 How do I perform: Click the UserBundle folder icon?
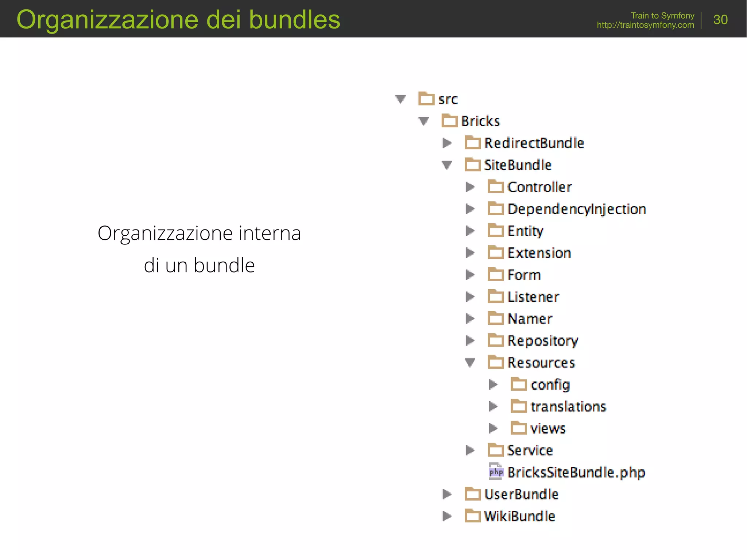[x=473, y=494]
